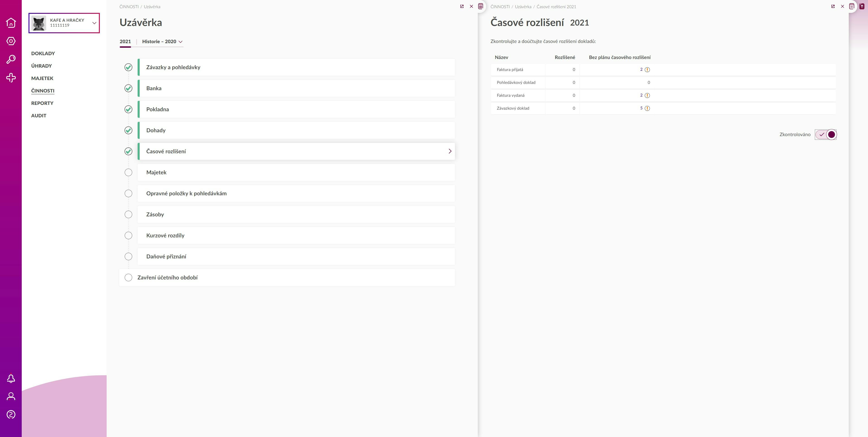The height and width of the screenshot is (437, 868).
Task: Expand the KAFE A HRAČKY company dropdown
Action: click(x=94, y=23)
